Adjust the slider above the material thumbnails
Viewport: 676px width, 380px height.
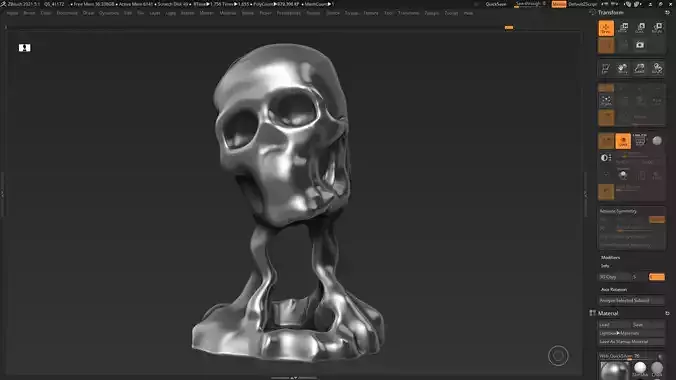pyautogui.click(x=627, y=356)
